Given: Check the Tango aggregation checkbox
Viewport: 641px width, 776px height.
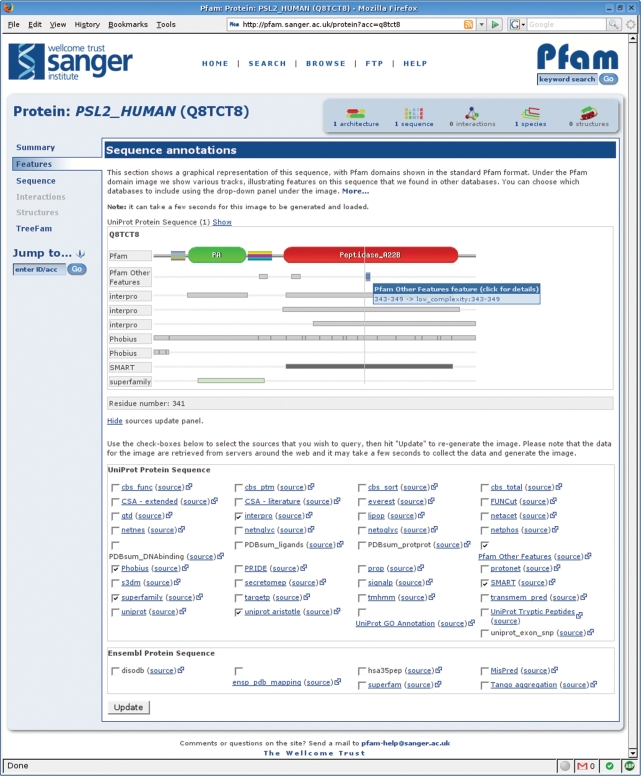Looking at the screenshot, I should point(485,685).
